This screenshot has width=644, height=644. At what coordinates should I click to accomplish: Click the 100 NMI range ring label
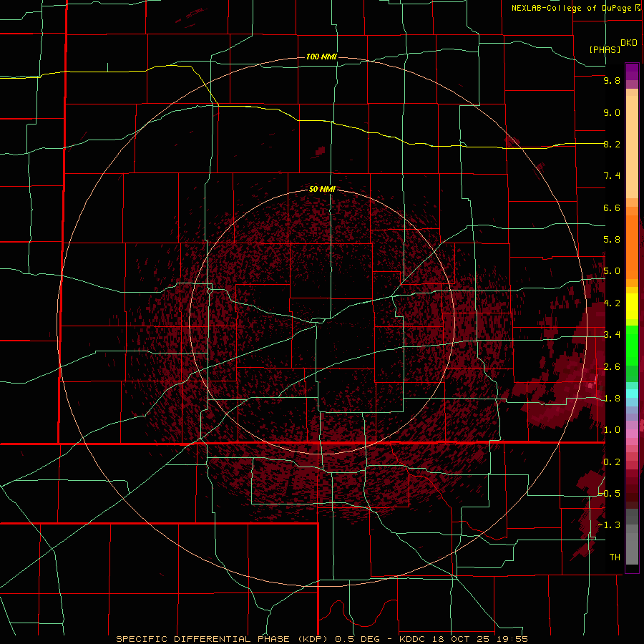(321, 57)
